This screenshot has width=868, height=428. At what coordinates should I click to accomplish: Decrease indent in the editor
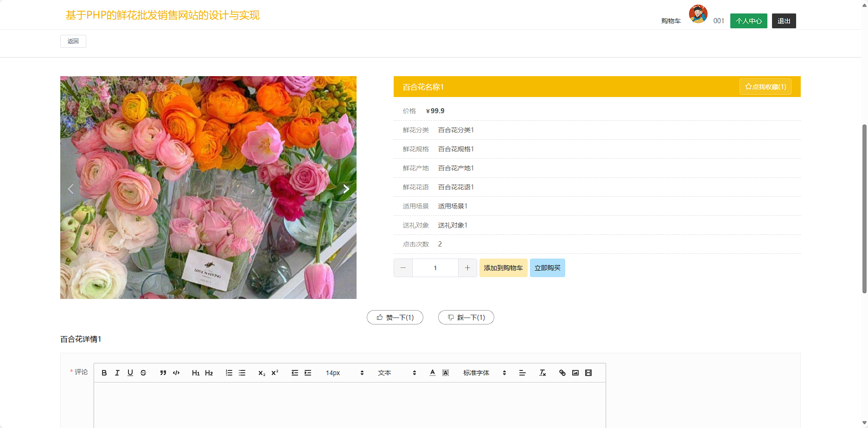[x=295, y=373]
